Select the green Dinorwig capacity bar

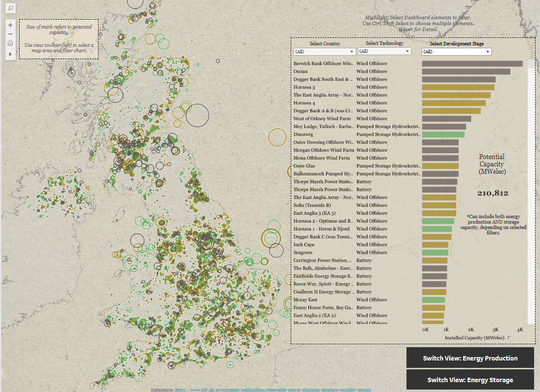coord(443,134)
